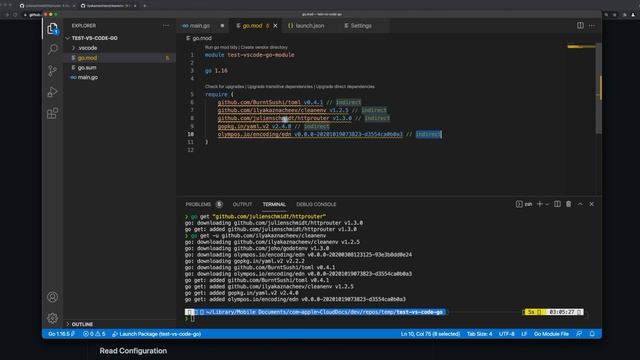This screenshot has width=640, height=360.
Task: Open the Search view in activity bar
Action: [x=52, y=49]
